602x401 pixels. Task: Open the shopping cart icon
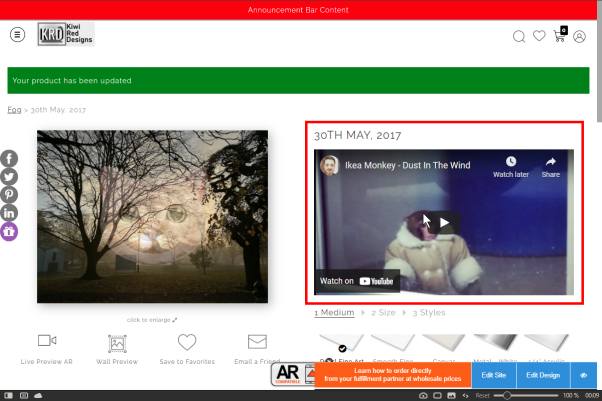pyautogui.click(x=560, y=35)
